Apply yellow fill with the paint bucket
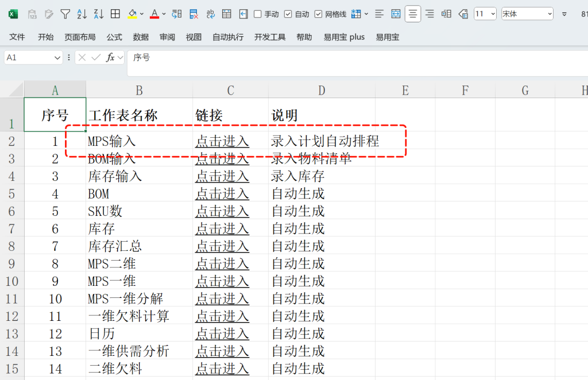 pyautogui.click(x=133, y=14)
